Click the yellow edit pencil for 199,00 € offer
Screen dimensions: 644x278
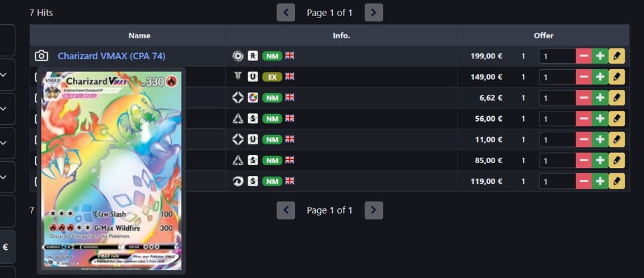(616, 56)
